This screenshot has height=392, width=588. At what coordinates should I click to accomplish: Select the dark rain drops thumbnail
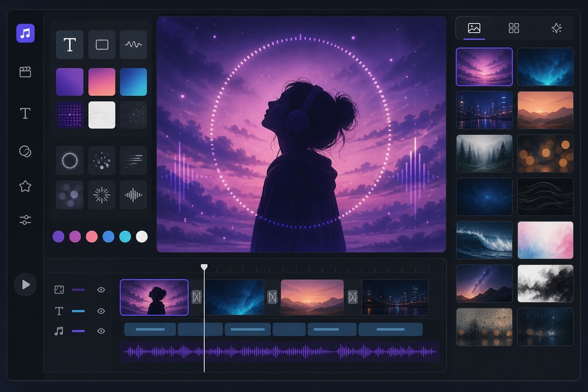[546, 327]
